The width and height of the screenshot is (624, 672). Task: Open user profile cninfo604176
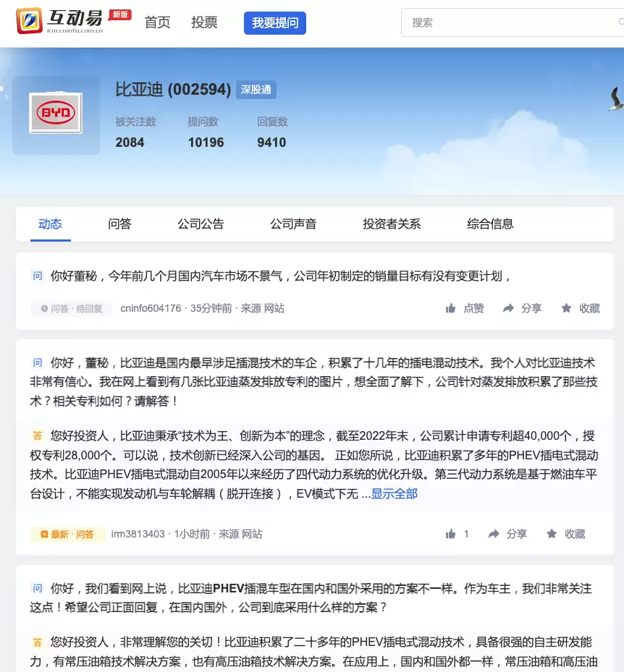click(x=151, y=308)
